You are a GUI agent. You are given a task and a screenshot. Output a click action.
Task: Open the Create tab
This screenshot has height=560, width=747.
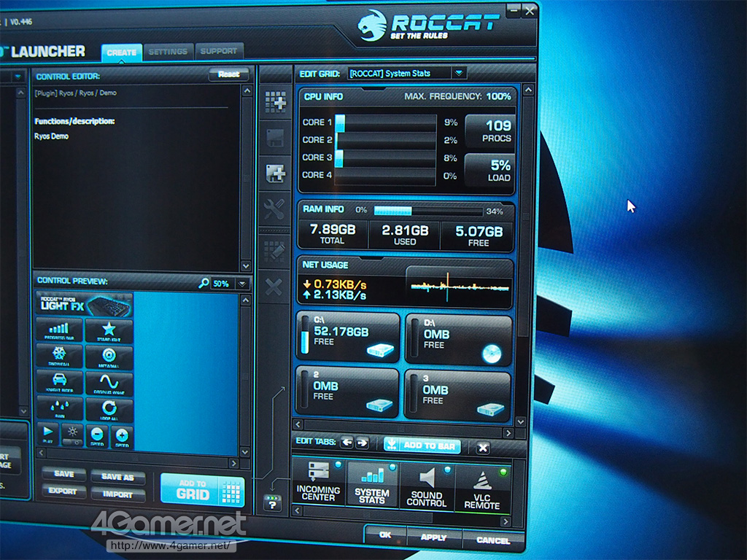pos(122,52)
